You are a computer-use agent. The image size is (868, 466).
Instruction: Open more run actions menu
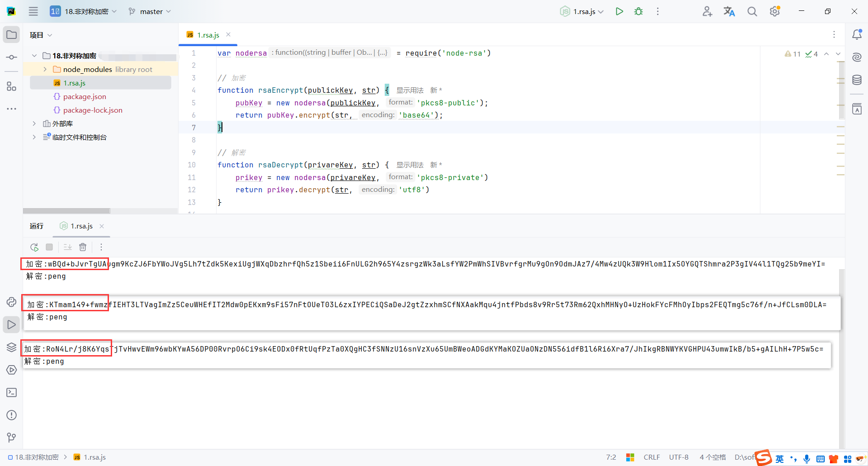click(658, 11)
